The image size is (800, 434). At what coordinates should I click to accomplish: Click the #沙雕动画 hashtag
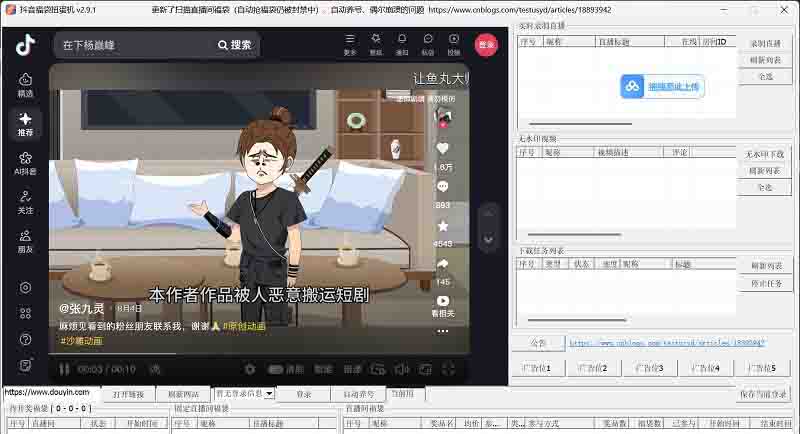click(81, 341)
